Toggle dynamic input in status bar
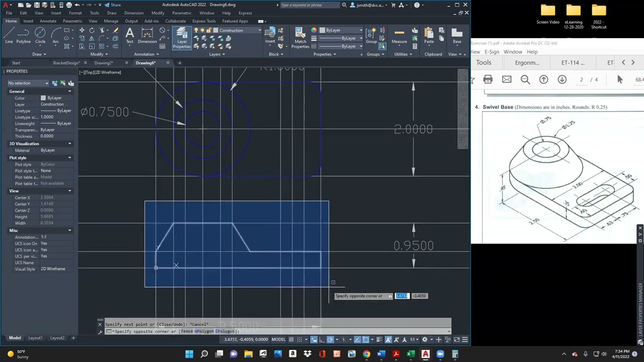This screenshot has width=644, height=362. [314, 339]
